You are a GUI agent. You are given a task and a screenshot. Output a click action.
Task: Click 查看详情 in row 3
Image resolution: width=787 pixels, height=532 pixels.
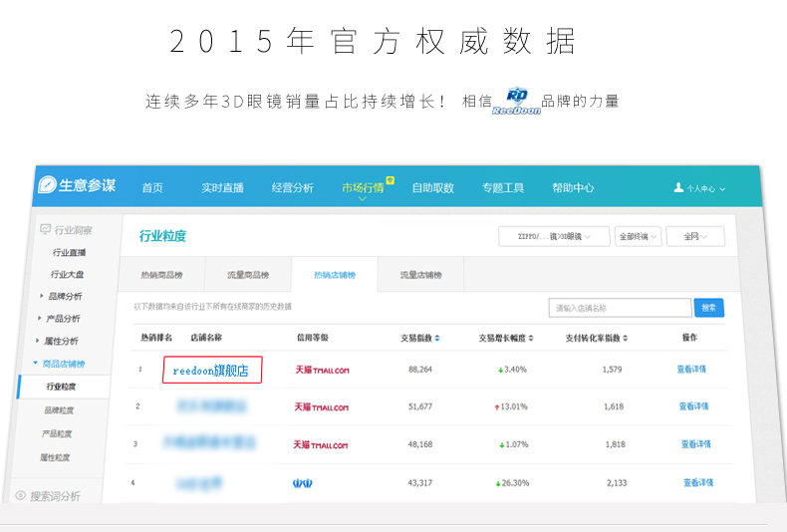point(696,444)
